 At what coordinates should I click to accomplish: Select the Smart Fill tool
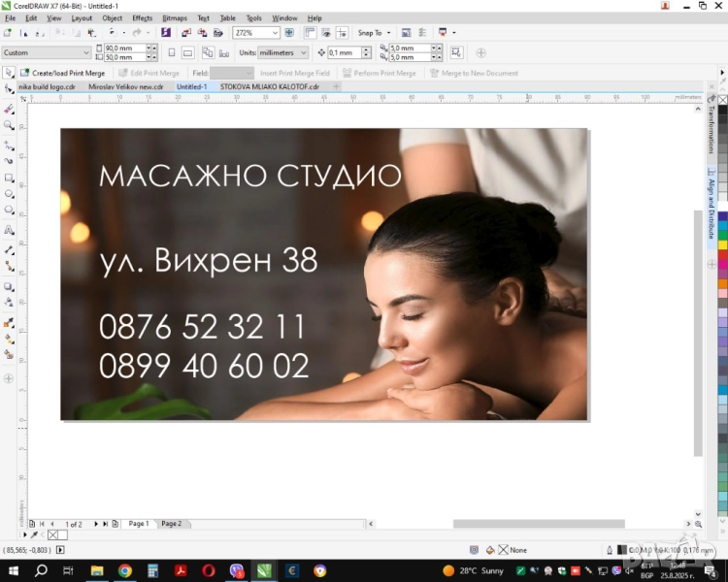9,355
